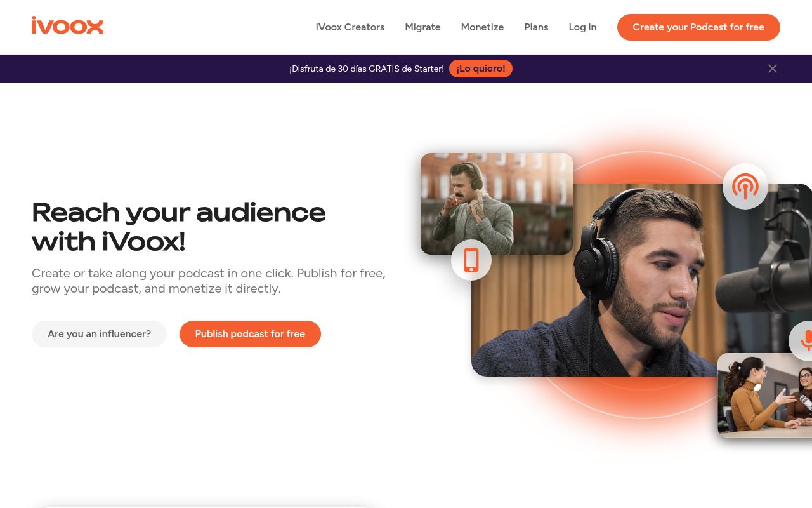The width and height of the screenshot is (812, 508).
Task: Click the Log in link
Action: 582,27
